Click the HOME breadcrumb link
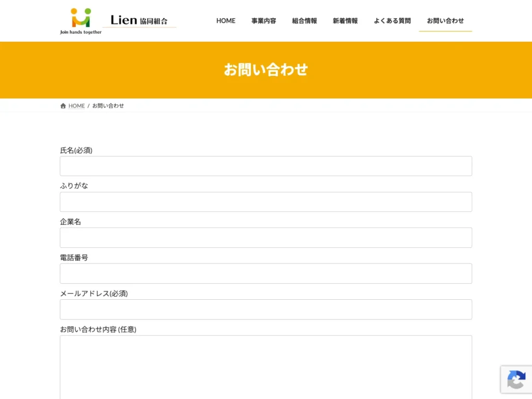This screenshot has width=532, height=399. [x=77, y=106]
